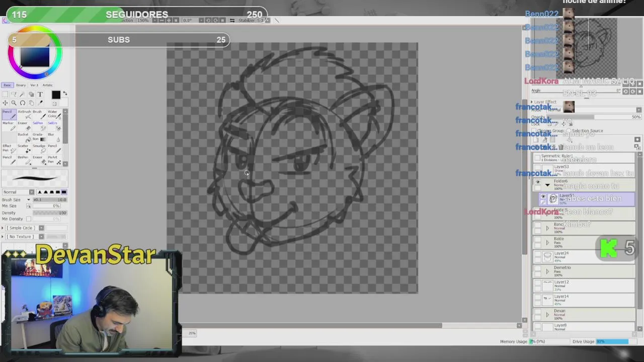This screenshot has height=362, width=644.
Task: Adjust the brush Density slider
Action: 50,213
